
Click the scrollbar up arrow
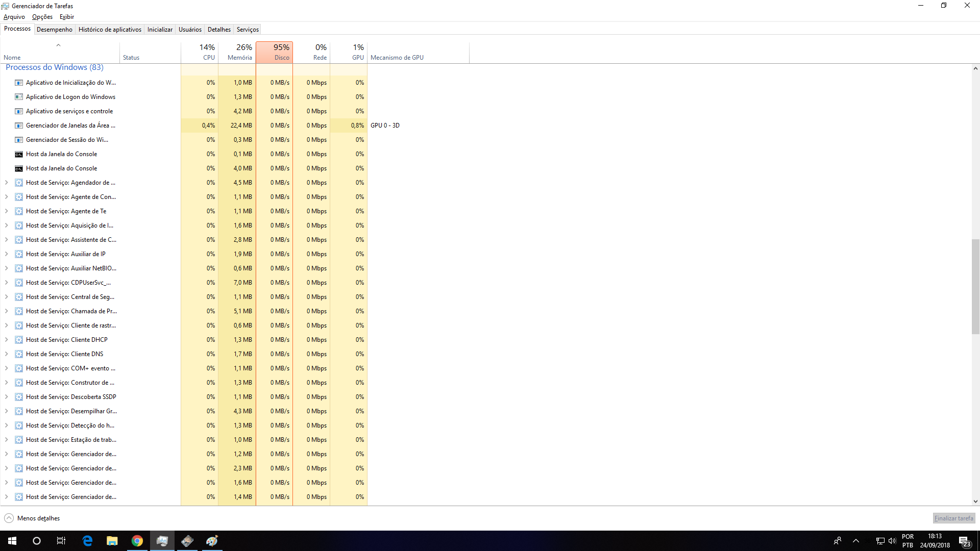[x=975, y=68]
